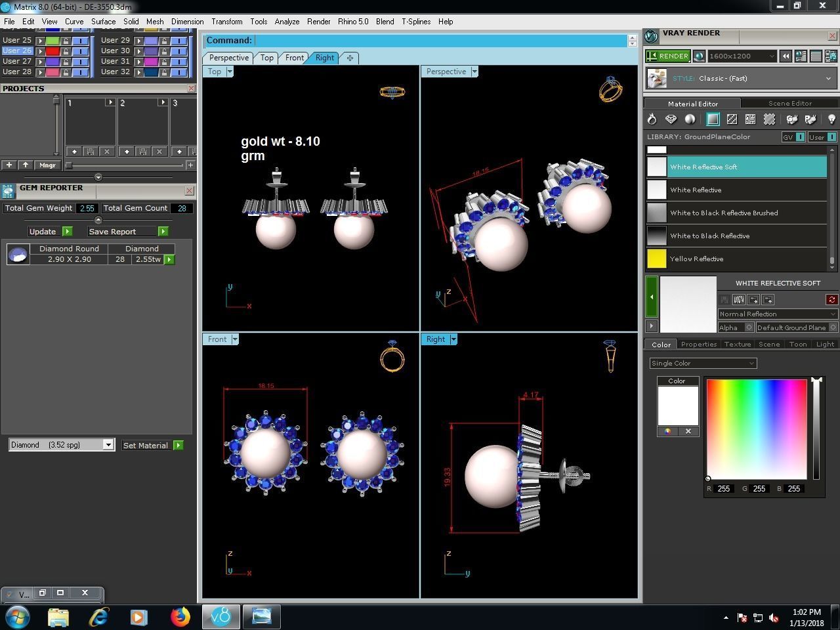Click the P plugin material icon
840x630 pixels.
[810, 119]
